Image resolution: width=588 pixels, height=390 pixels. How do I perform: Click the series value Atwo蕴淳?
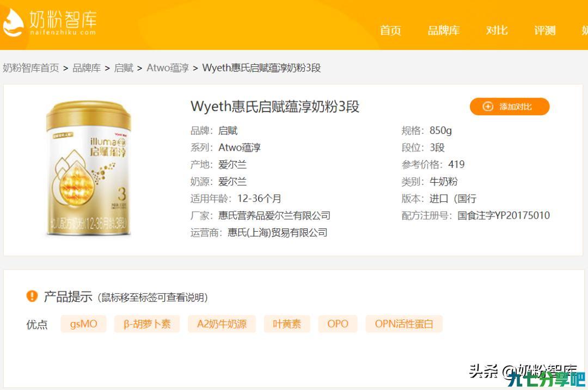(x=240, y=147)
